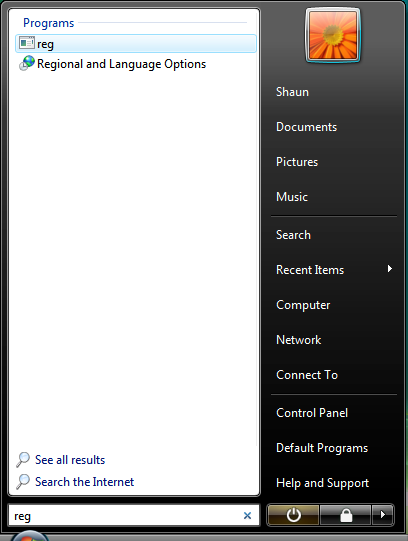Expand the Recent Items submenu arrow
Screen dimensions: 408x541
tap(390, 269)
